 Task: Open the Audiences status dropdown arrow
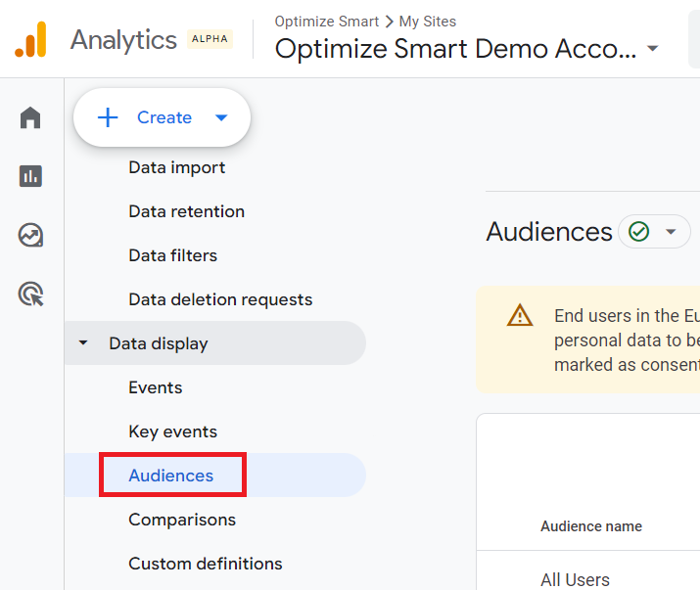671,232
